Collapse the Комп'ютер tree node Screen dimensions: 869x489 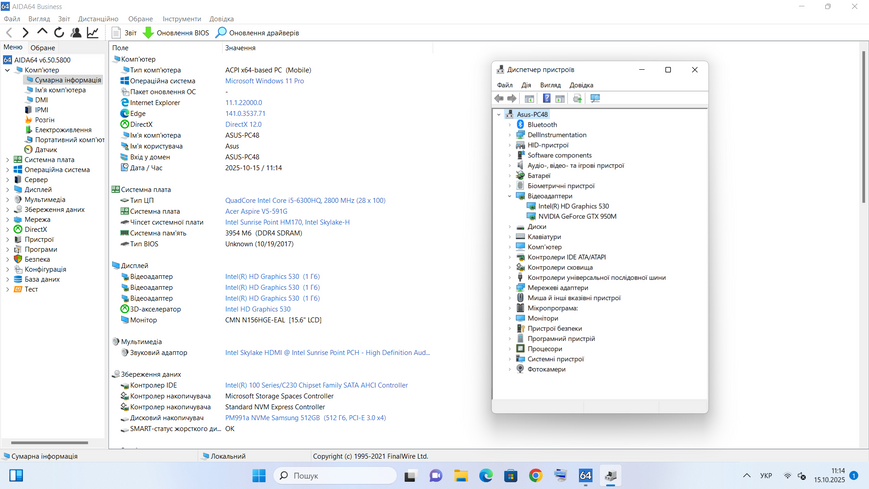click(x=7, y=70)
